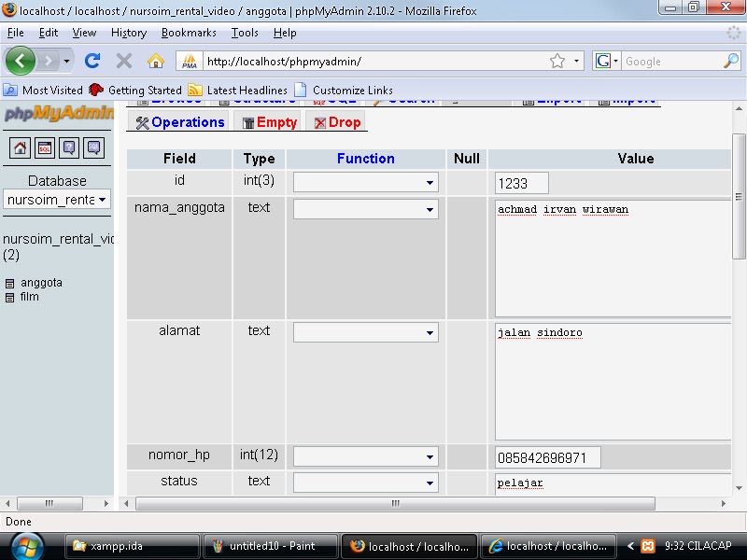Image resolution: width=747 pixels, height=560 pixels.
Task: Switch to the Operations tab
Action: (179, 122)
